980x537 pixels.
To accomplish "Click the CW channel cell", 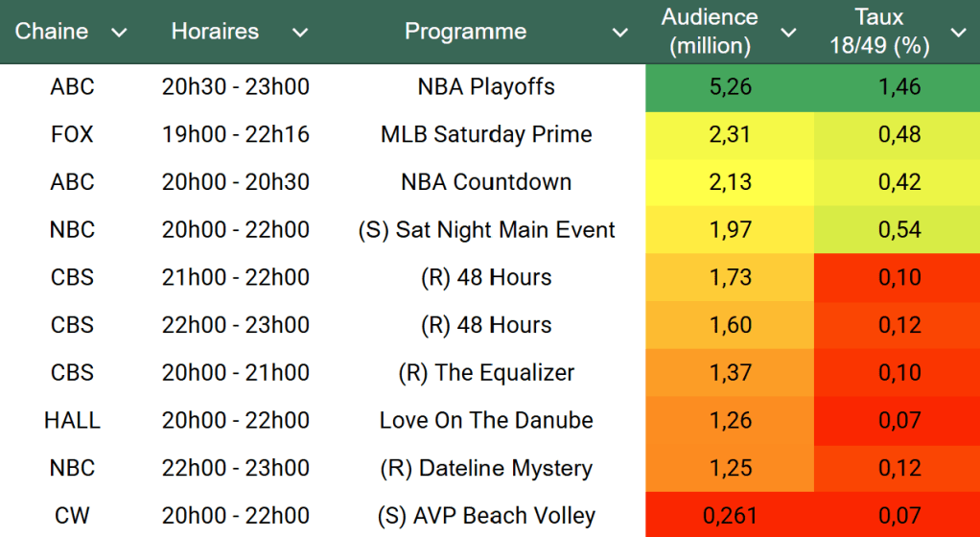I will point(72,516).
